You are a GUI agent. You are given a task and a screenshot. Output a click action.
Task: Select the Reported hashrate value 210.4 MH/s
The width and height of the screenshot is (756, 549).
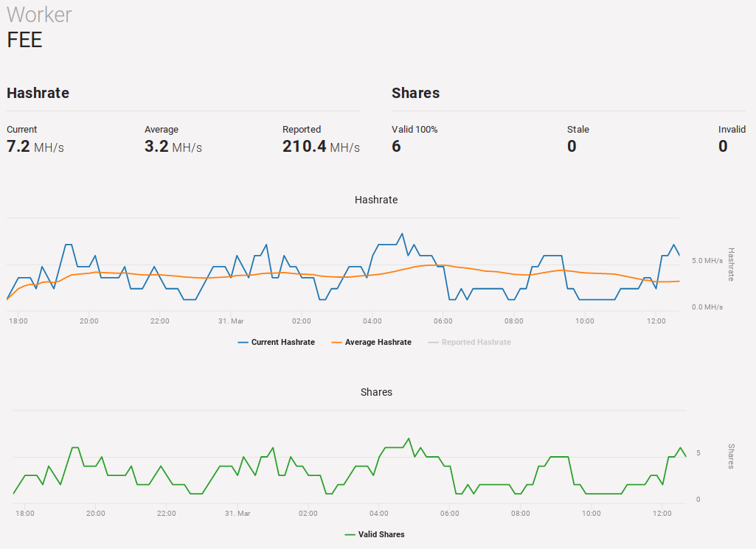point(321,146)
